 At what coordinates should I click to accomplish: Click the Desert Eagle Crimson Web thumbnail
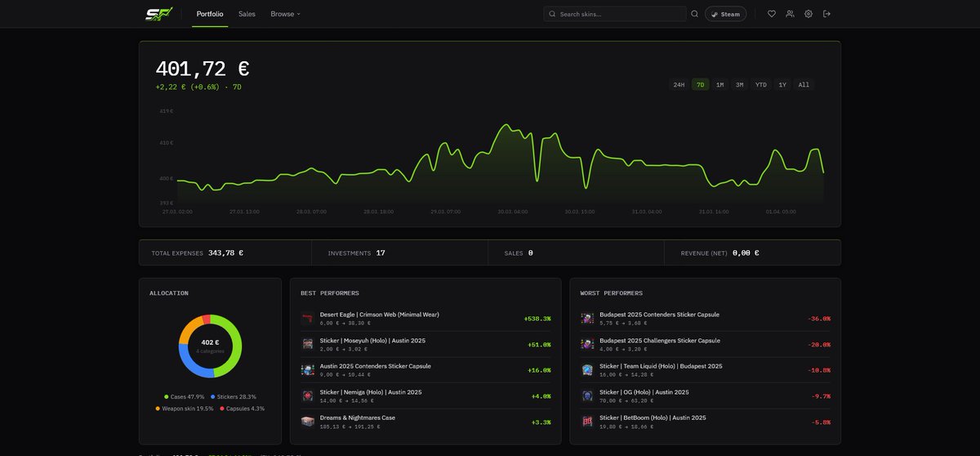[308, 318]
